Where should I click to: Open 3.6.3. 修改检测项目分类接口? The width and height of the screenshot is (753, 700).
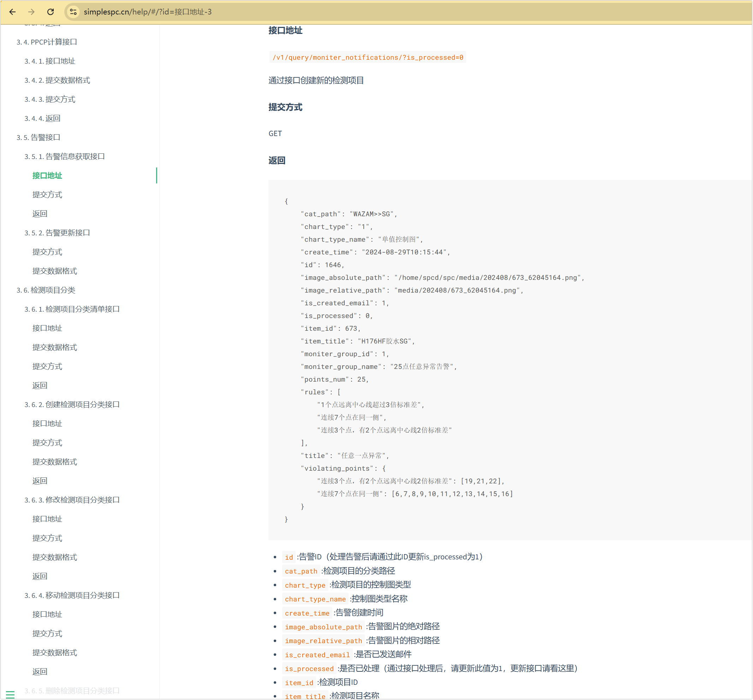click(x=72, y=500)
